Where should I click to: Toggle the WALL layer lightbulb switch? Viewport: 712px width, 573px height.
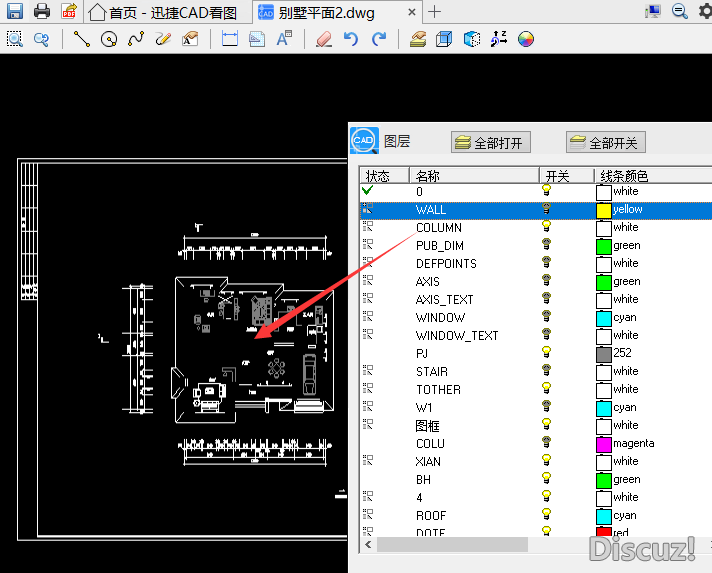tap(547, 210)
